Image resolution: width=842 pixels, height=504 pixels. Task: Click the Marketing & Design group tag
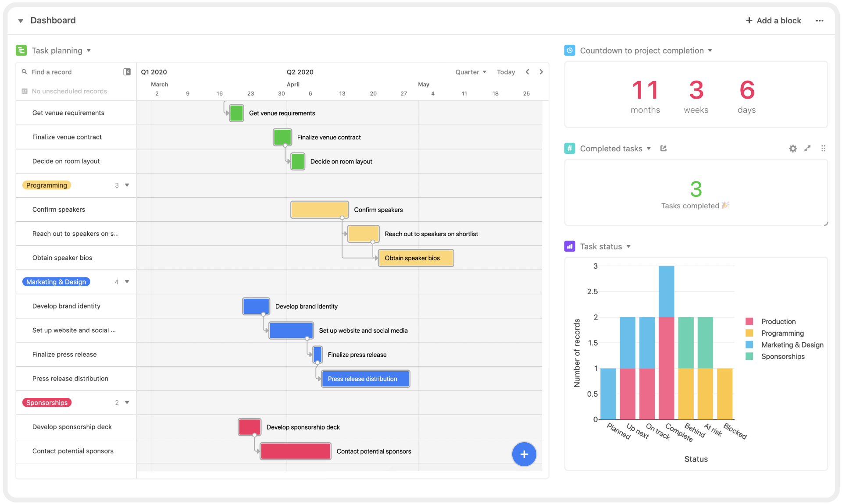tap(56, 282)
